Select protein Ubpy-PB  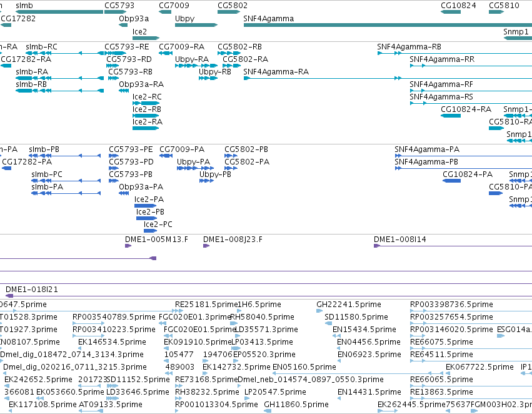coord(206,181)
